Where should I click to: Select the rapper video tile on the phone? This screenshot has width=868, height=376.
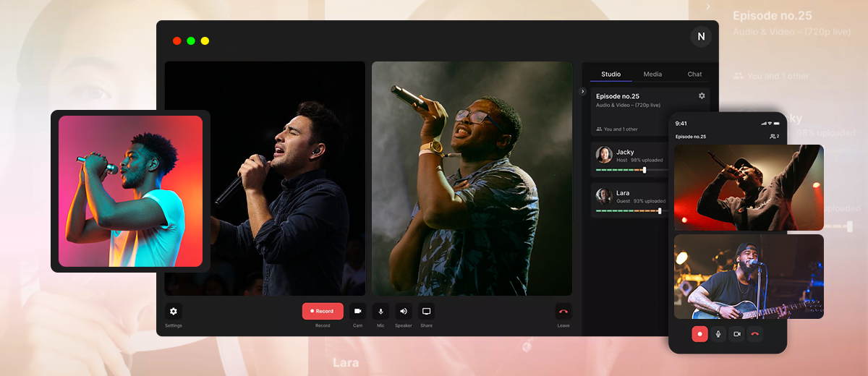pos(749,187)
